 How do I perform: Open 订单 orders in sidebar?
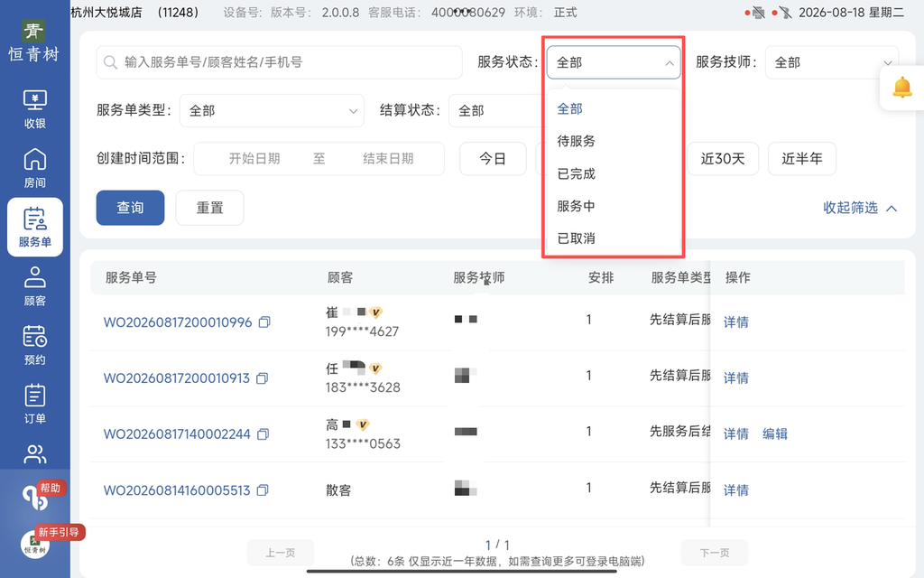pos(35,404)
